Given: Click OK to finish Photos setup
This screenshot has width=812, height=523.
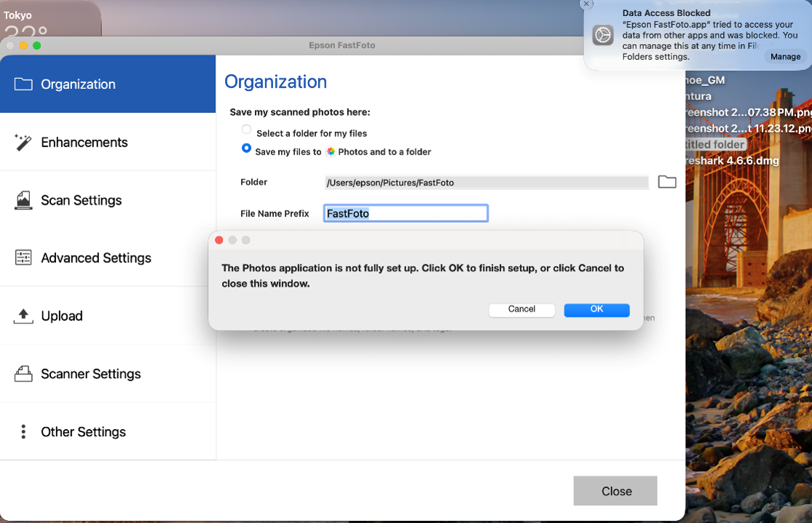Looking at the screenshot, I should pos(596,309).
